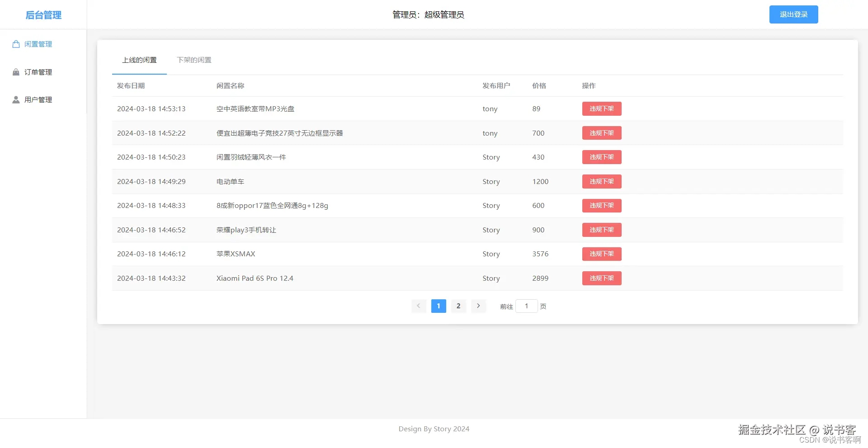Image resolution: width=868 pixels, height=448 pixels.
Task: 违规下架 the 8成新oppor17 listing
Action: pyautogui.click(x=601, y=205)
